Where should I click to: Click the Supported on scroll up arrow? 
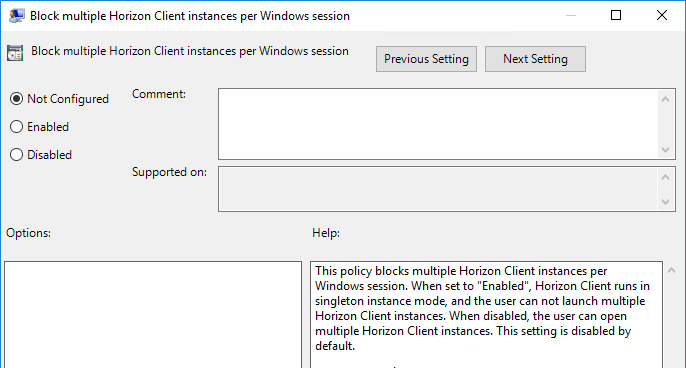(x=665, y=177)
